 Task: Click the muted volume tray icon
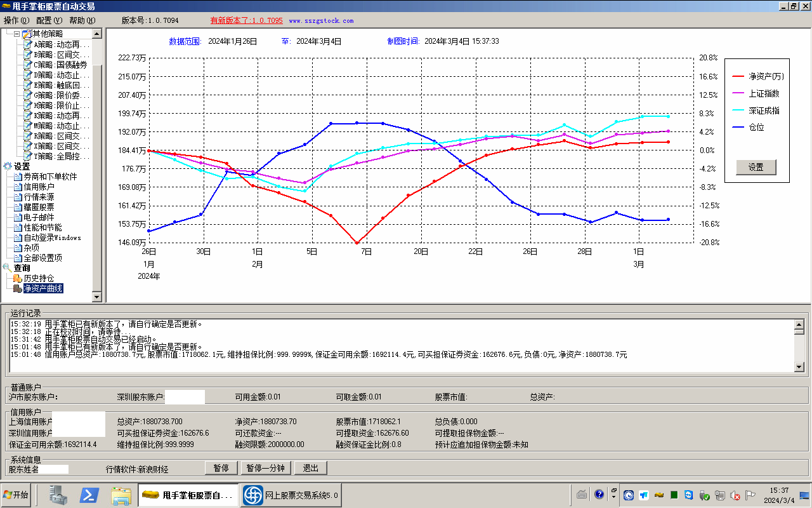pyautogui.click(x=736, y=495)
